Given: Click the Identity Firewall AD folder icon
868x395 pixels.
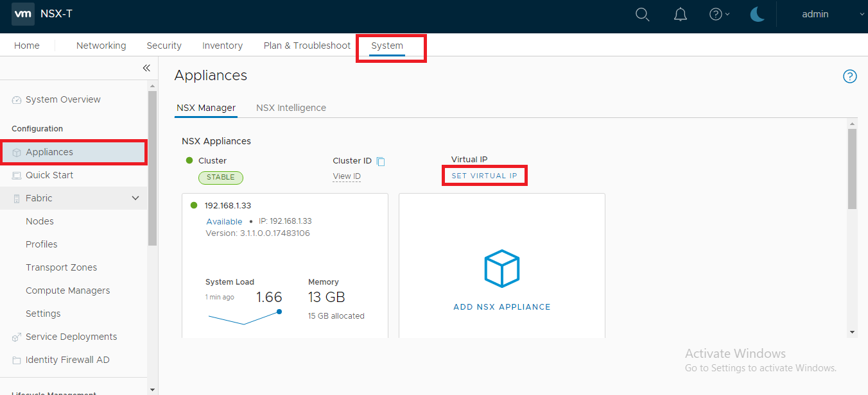Looking at the screenshot, I should pos(17,360).
